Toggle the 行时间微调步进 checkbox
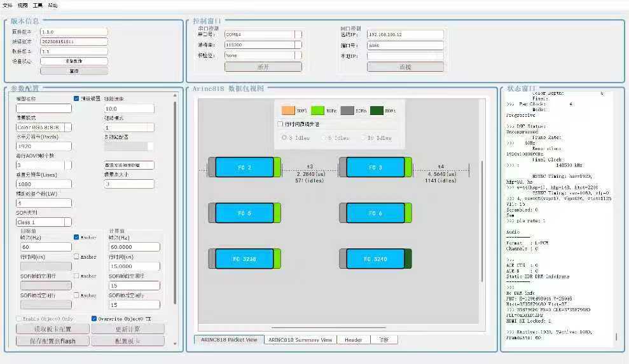This screenshot has width=629, height=364. (281, 124)
